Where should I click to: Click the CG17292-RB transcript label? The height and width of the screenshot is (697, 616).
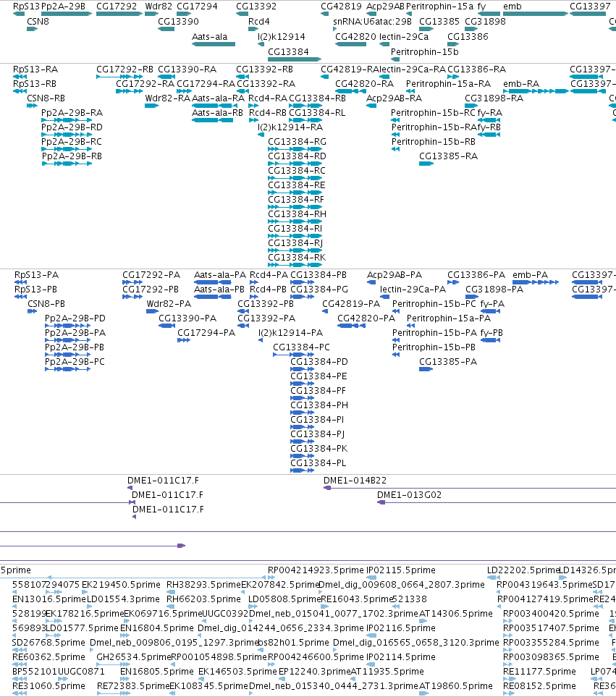pyautogui.click(x=125, y=69)
